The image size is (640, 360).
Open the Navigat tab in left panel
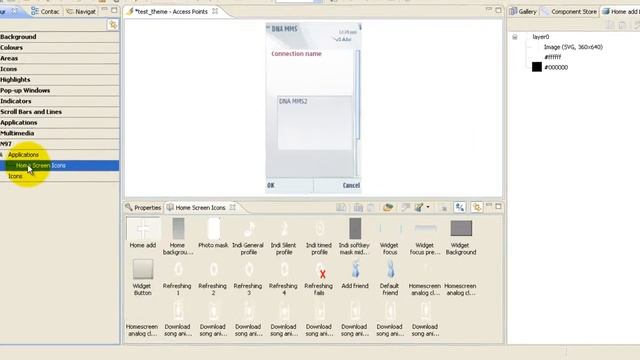tap(81, 12)
